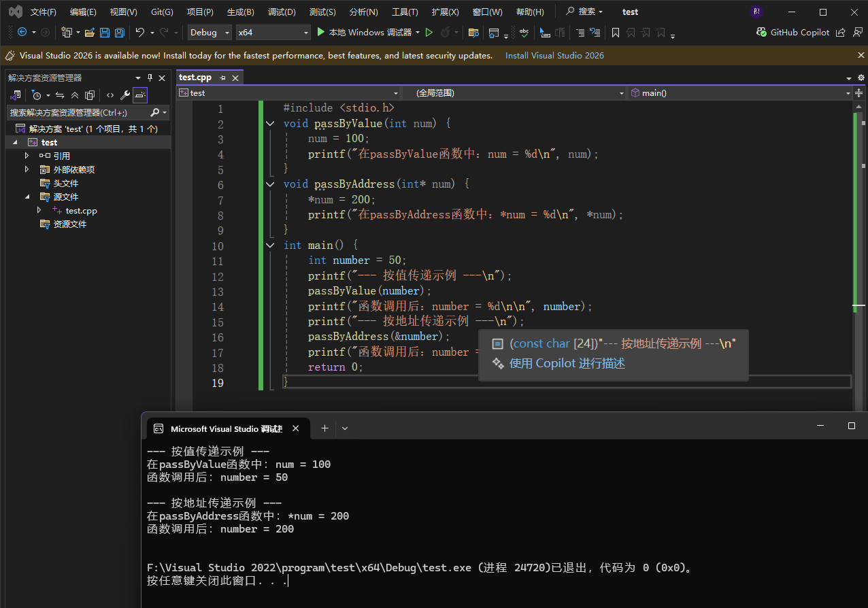Click the Install Visual Studio 2026 link
Viewport: 868px width, 608px height.
(x=554, y=56)
